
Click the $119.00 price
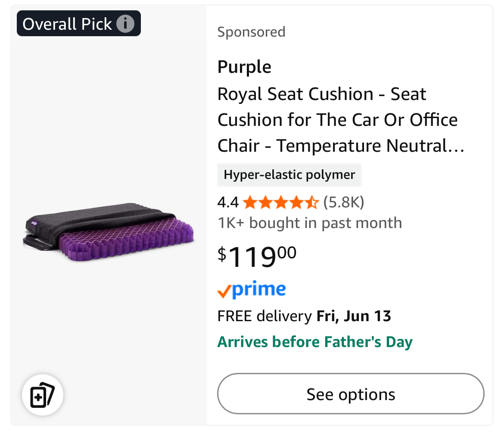click(x=257, y=257)
